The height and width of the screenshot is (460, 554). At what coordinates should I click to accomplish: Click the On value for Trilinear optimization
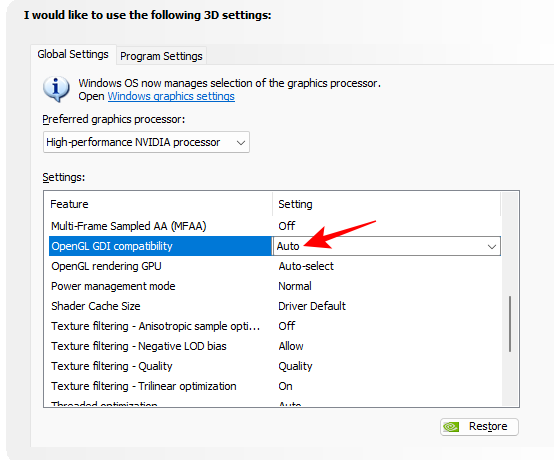pyautogui.click(x=285, y=386)
